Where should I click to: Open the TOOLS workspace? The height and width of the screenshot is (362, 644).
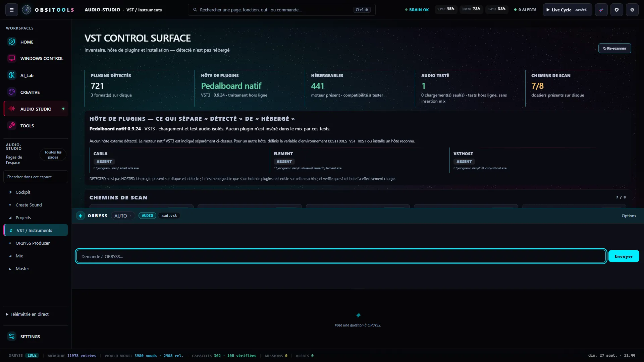coord(36,126)
